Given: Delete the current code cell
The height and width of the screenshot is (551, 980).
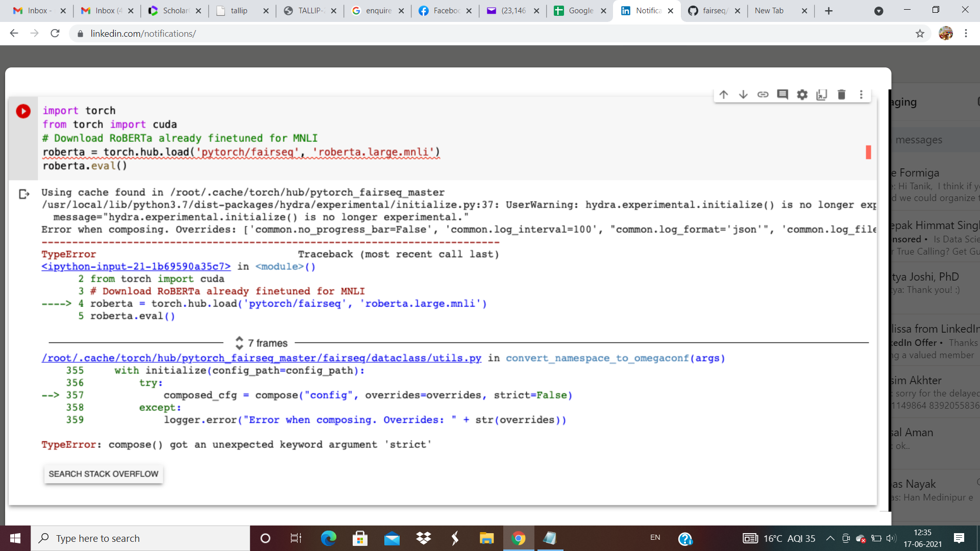Looking at the screenshot, I should point(841,94).
